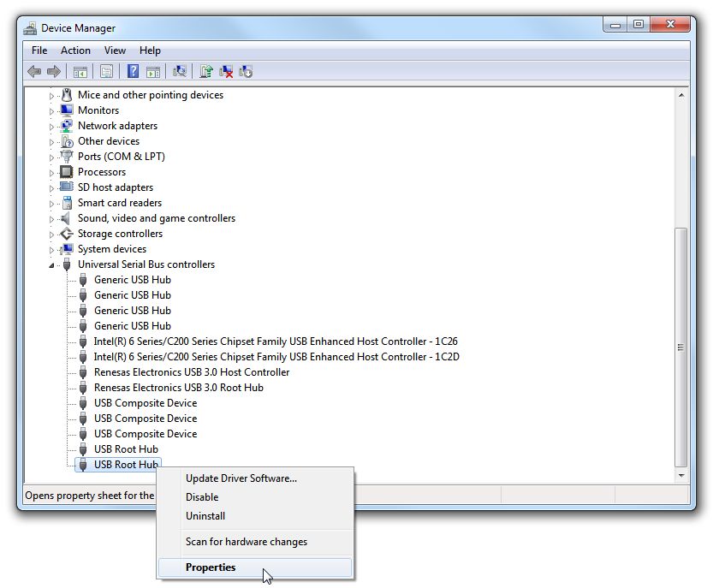Click the Sound, video and game controllers icon
Screen dimensions: 713x588
pyautogui.click(x=66, y=218)
